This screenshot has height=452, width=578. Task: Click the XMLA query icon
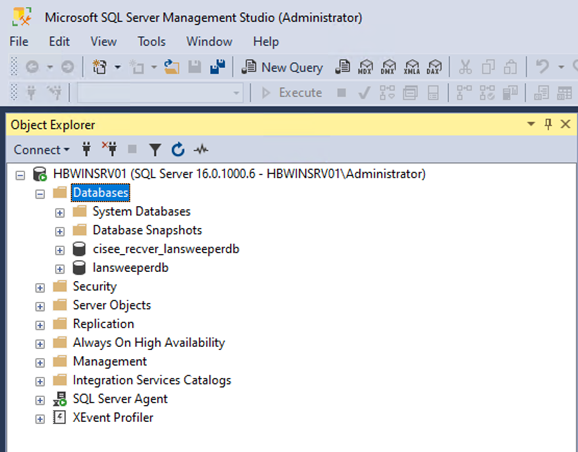click(412, 67)
